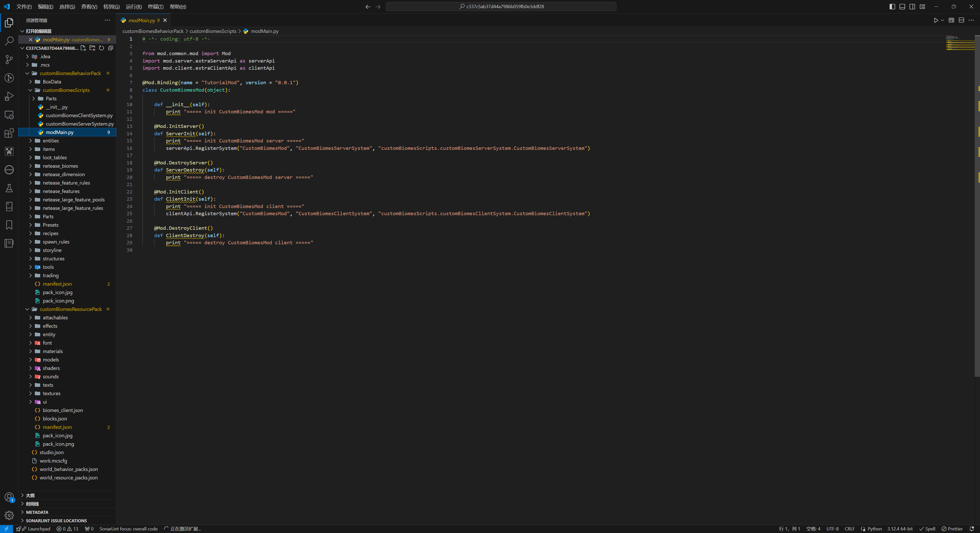Open Run and Debug view
This screenshot has width=980, height=533.
9,96
